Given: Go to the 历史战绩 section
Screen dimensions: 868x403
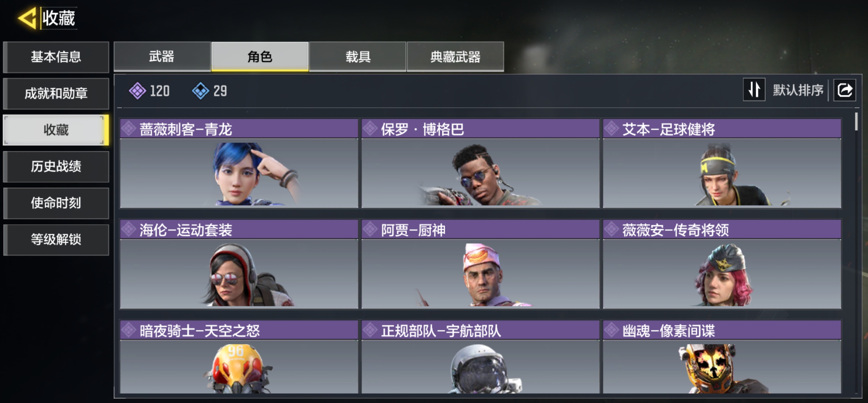Looking at the screenshot, I should coord(56,167).
